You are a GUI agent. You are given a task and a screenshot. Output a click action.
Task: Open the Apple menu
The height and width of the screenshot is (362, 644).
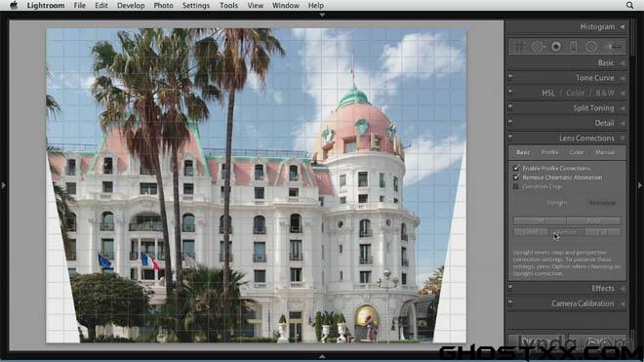(14, 5)
